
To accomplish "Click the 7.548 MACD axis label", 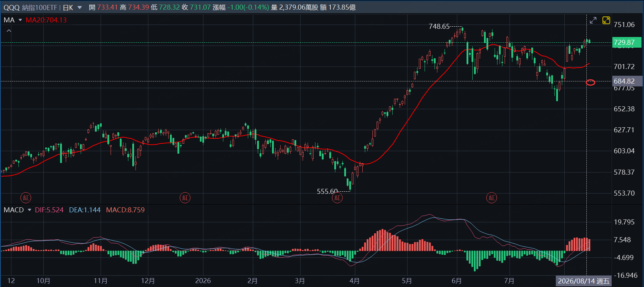I will pyautogui.click(x=622, y=240).
